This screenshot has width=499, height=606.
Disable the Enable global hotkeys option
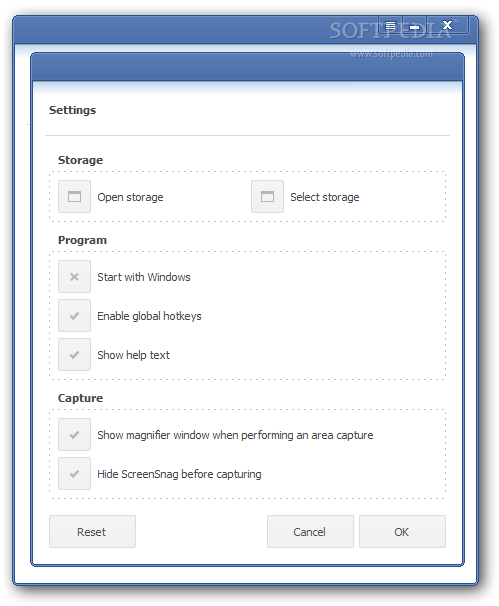tap(74, 315)
